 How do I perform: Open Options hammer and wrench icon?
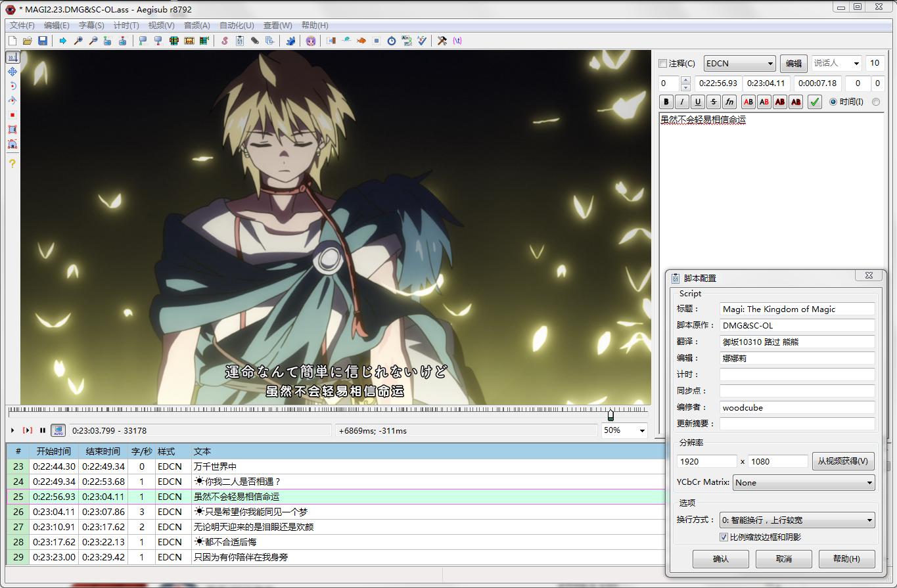[441, 41]
